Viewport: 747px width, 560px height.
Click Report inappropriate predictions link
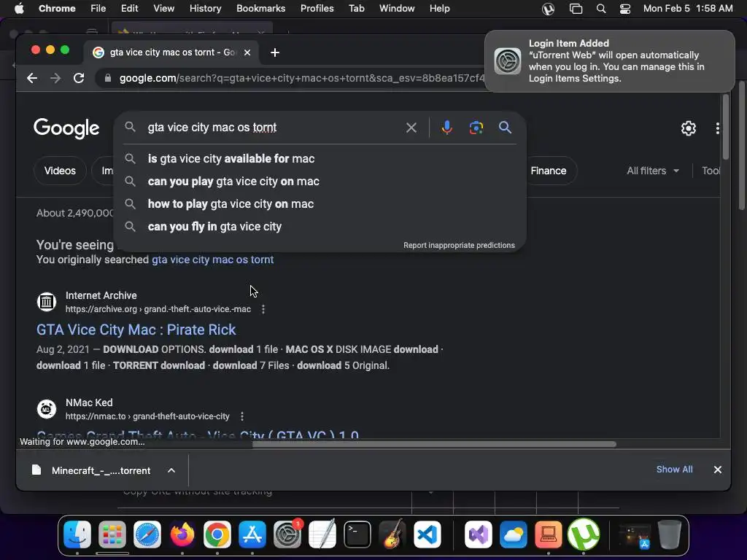click(459, 245)
